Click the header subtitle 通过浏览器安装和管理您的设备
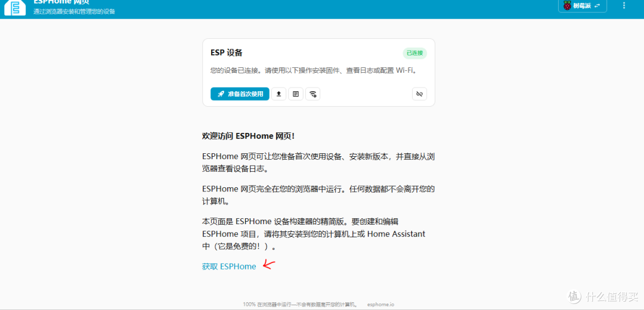Viewport: 644px width, 310px height. (75, 11)
